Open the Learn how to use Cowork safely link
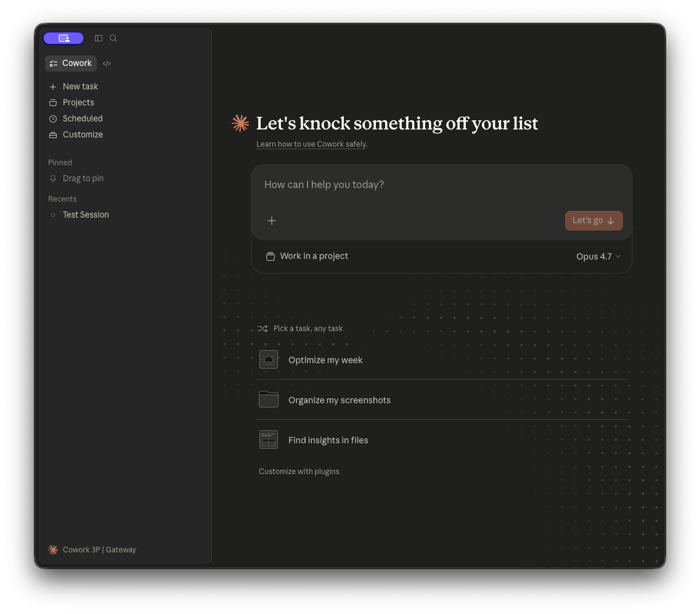The width and height of the screenshot is (700, 614). tap(311, 144)
